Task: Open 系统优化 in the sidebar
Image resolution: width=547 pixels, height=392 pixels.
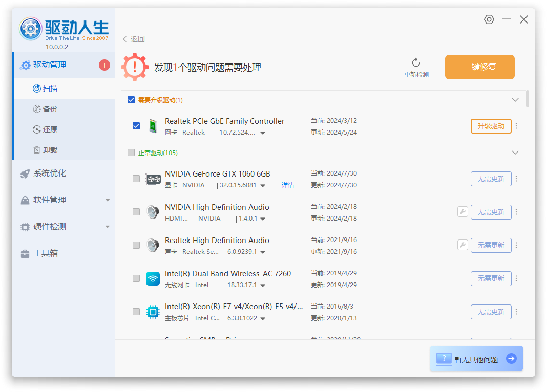Action: tap(50, 173)
